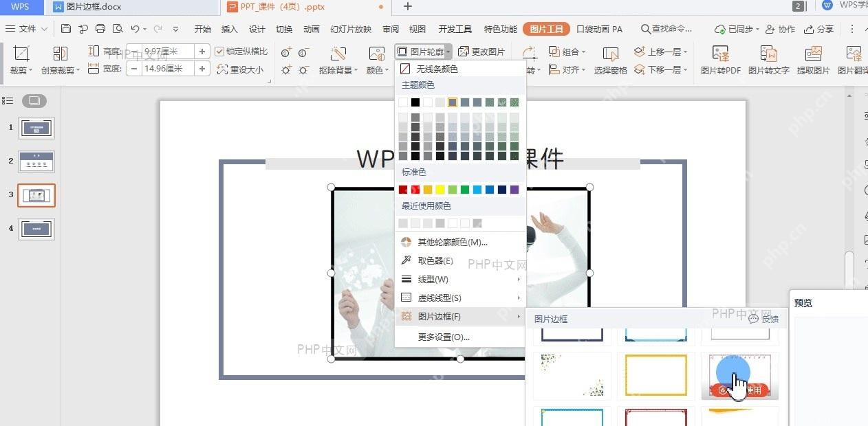This screenshot has height=426, width=868.
Task: Pick the yellow standard color swatch
Action: click(x=440, y=190)
